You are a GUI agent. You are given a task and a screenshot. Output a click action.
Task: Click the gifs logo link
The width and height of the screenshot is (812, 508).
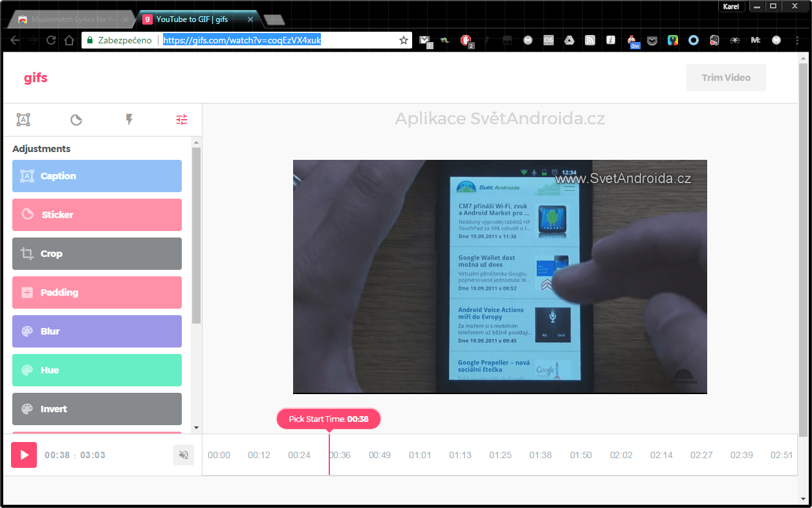point(36,78)
